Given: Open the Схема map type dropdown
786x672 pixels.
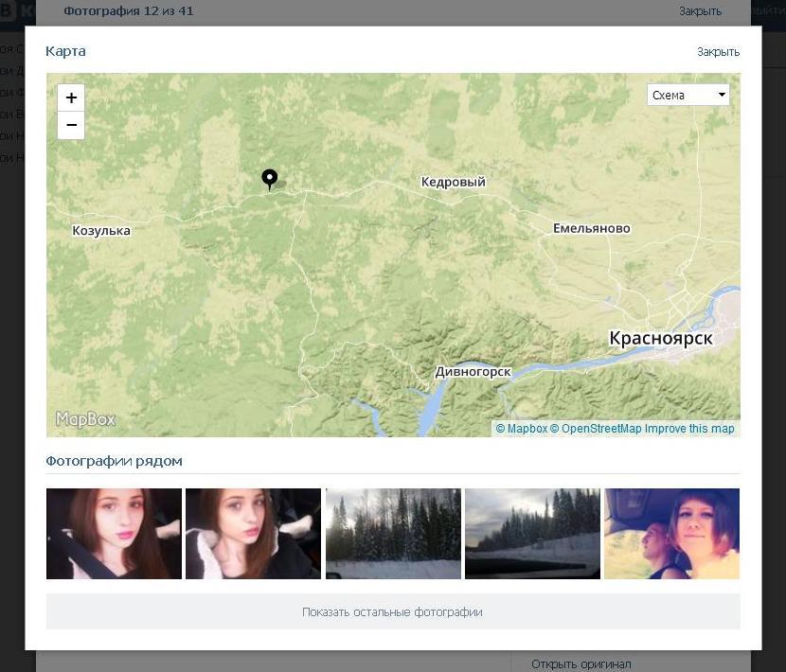Looking at the screenshot, I should coord(688,95).
